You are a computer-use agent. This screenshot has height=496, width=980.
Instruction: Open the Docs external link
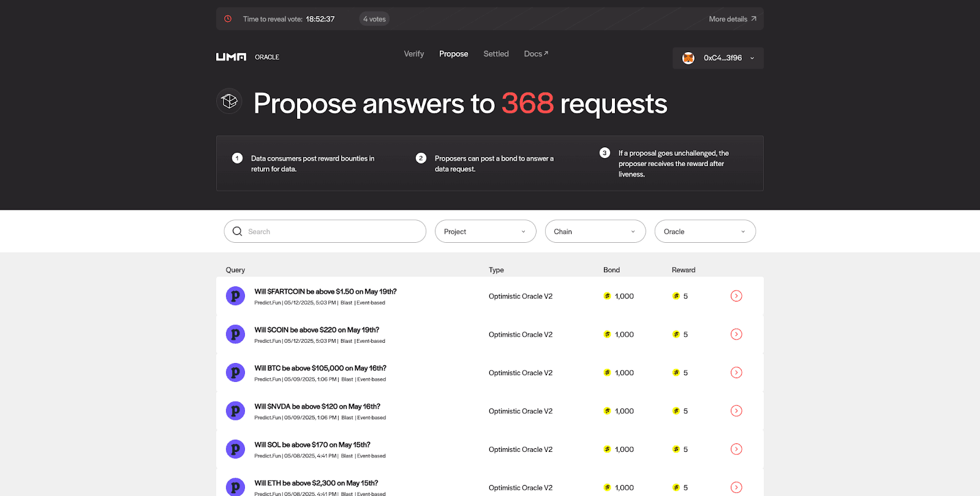(536, 54)
